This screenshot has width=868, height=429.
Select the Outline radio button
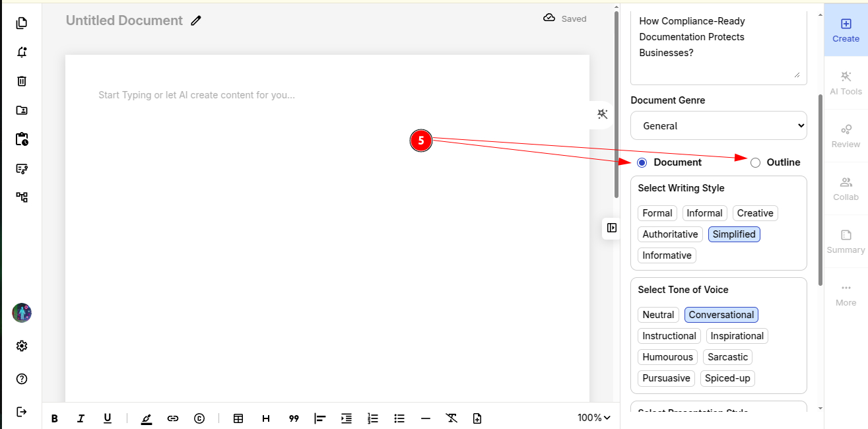[755, 162]
